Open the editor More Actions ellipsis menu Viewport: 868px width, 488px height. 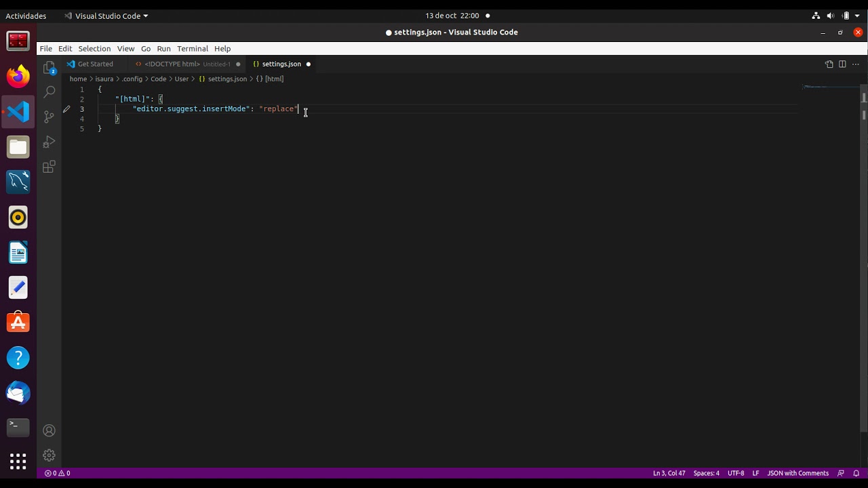tap(856, 64)
